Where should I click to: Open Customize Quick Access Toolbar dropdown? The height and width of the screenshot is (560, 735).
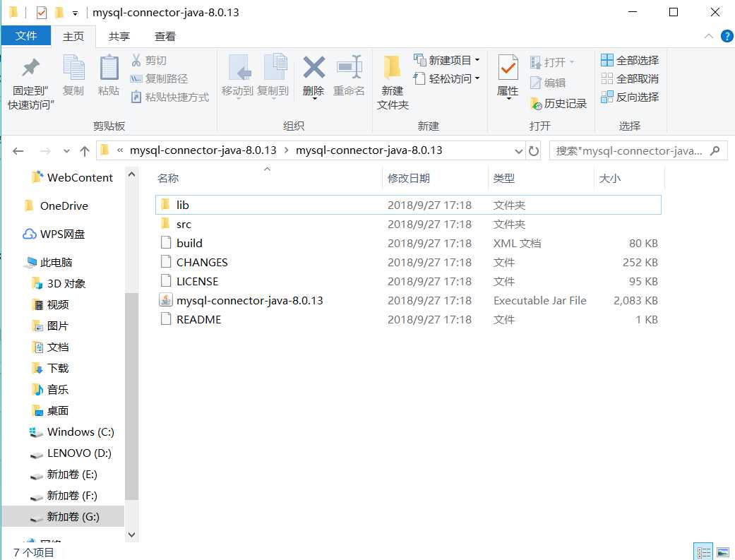75,13
